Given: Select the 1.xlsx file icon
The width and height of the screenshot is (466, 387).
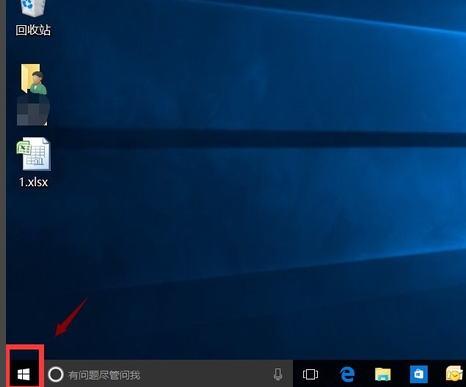Looking at the screenshot, I should point(33,154).
